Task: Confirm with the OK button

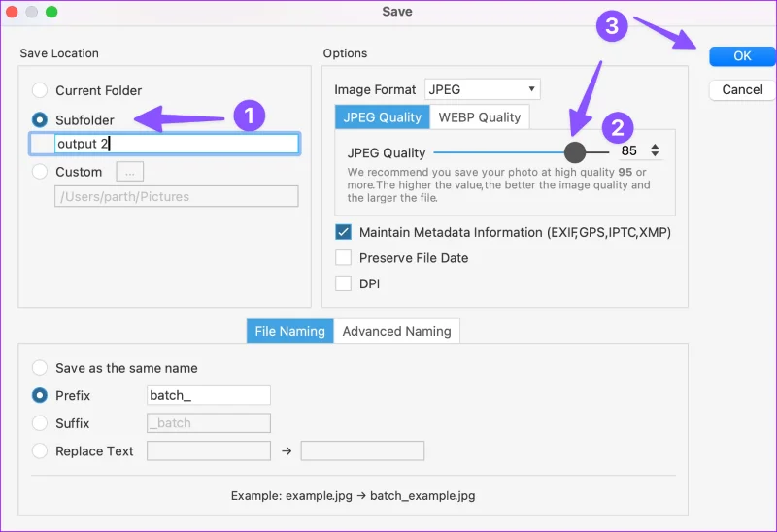Action: coord(742,56)
